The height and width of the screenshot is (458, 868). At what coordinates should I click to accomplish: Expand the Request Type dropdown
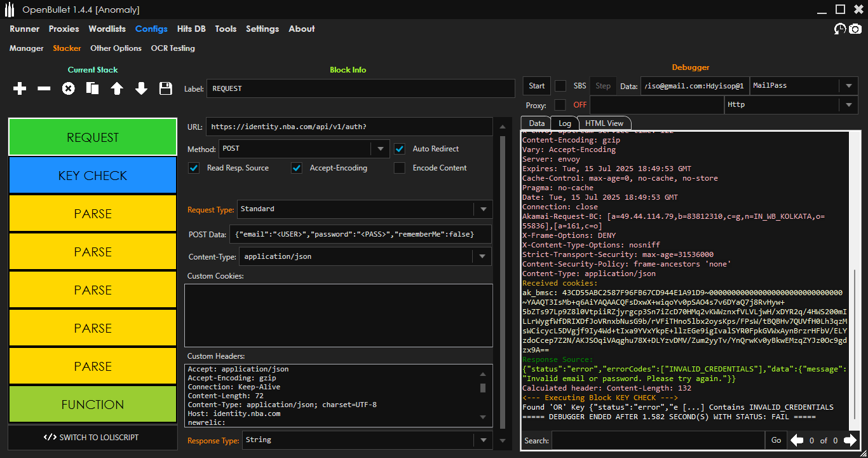pyautogui.click(x=483, y=209)
